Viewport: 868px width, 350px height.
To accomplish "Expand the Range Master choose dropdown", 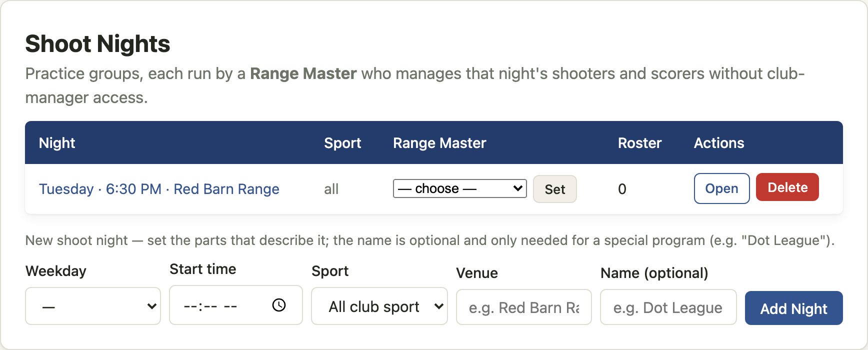I will tap(459, 188).
